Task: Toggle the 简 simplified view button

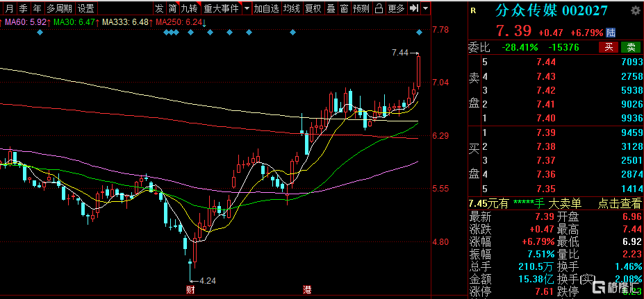Action: tap(173, 8)
